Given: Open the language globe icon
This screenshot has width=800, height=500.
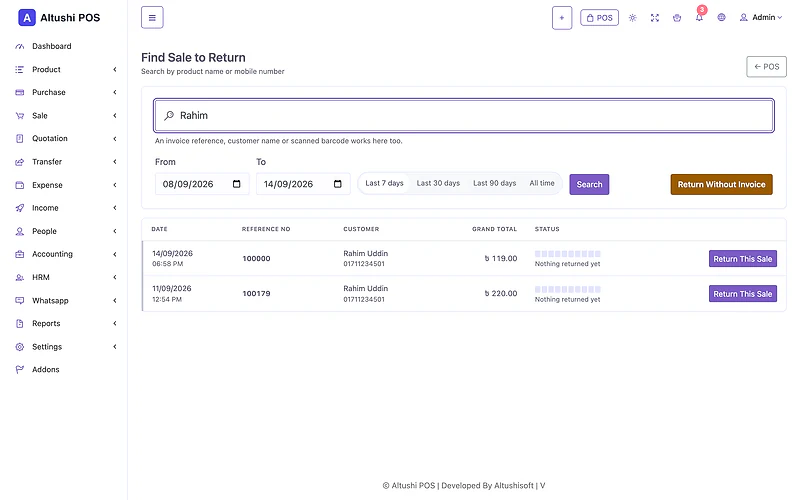Looking at the screenshot, I should click(721, 17).
